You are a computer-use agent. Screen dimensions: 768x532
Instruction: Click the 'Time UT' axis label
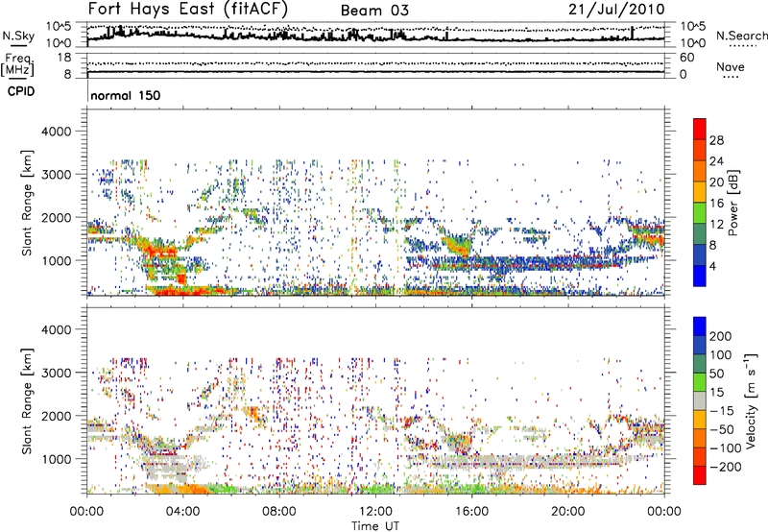[375, 526]
